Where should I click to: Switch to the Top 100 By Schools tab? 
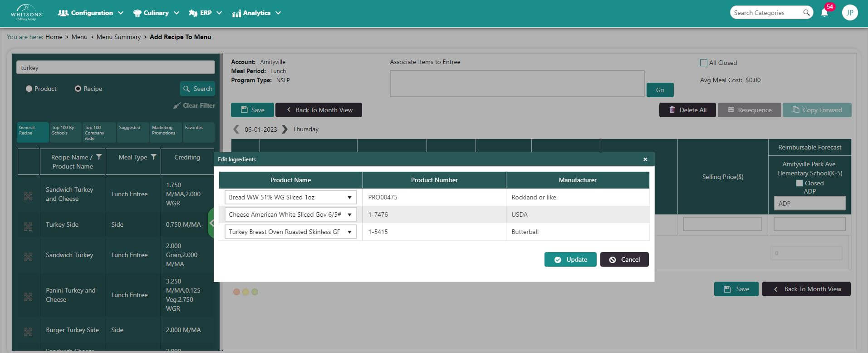point(65,131)
